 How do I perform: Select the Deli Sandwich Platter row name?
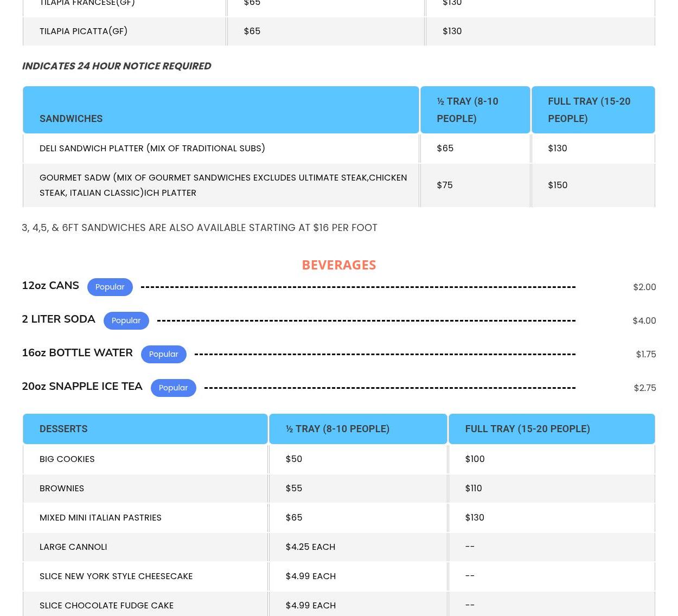[152, 148]
